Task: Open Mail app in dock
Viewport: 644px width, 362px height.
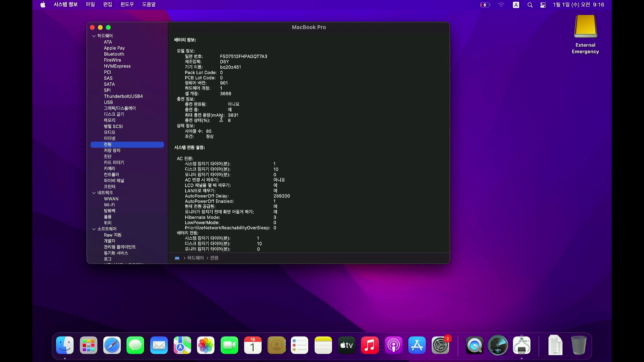Action: click(x=159, y=345)
